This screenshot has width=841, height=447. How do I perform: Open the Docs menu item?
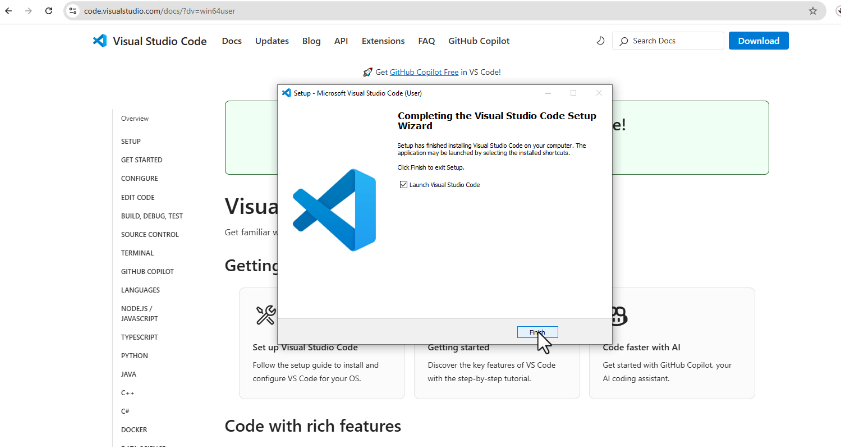232,41
